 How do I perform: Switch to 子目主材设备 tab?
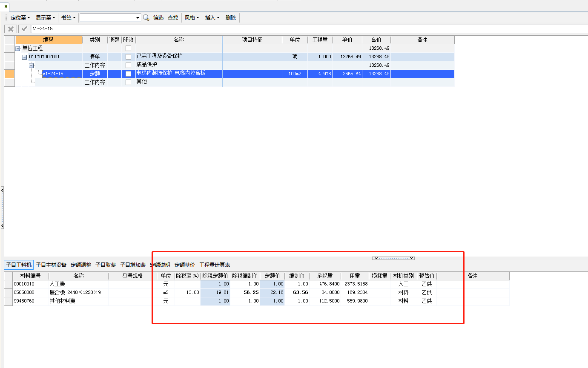coord(51,265)
